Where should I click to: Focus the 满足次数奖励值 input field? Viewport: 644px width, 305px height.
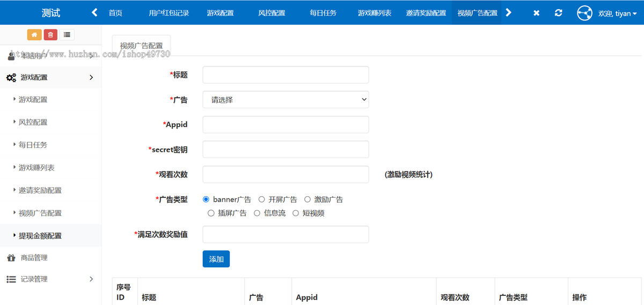tap(286, 234)
